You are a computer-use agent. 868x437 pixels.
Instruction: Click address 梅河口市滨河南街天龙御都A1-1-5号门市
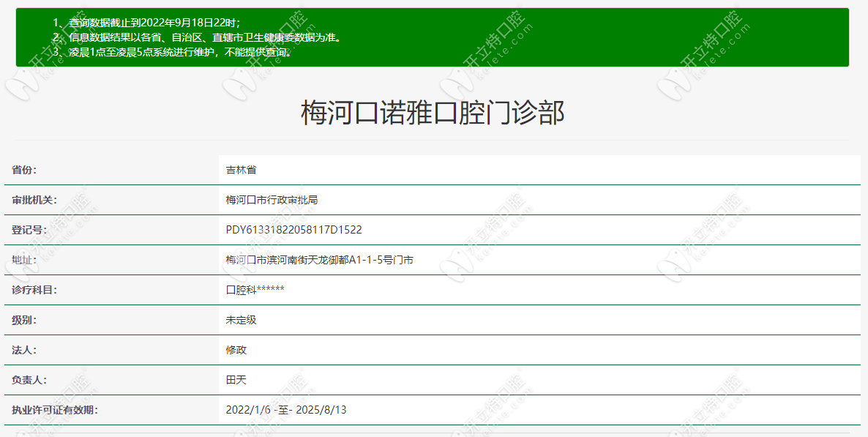point(319,260)
